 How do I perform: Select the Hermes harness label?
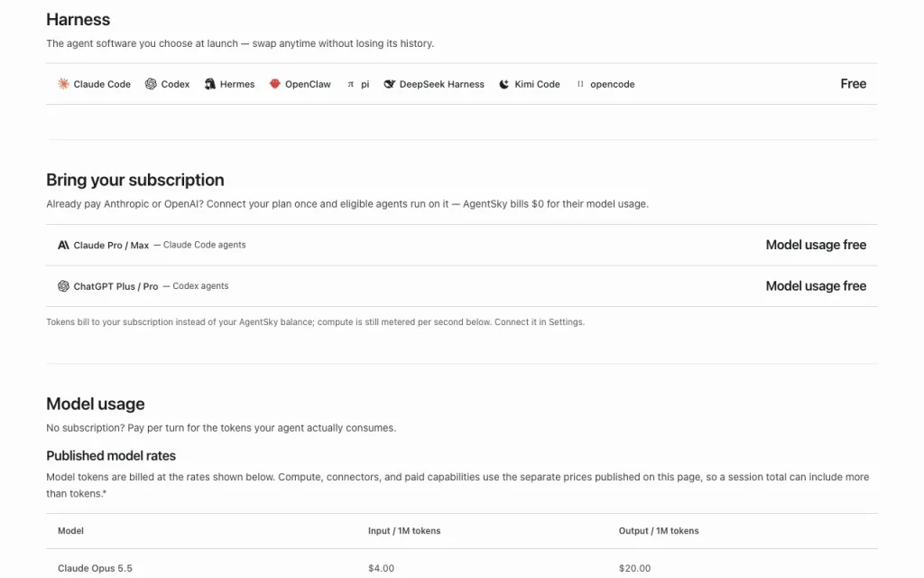[x=237, y=84]
